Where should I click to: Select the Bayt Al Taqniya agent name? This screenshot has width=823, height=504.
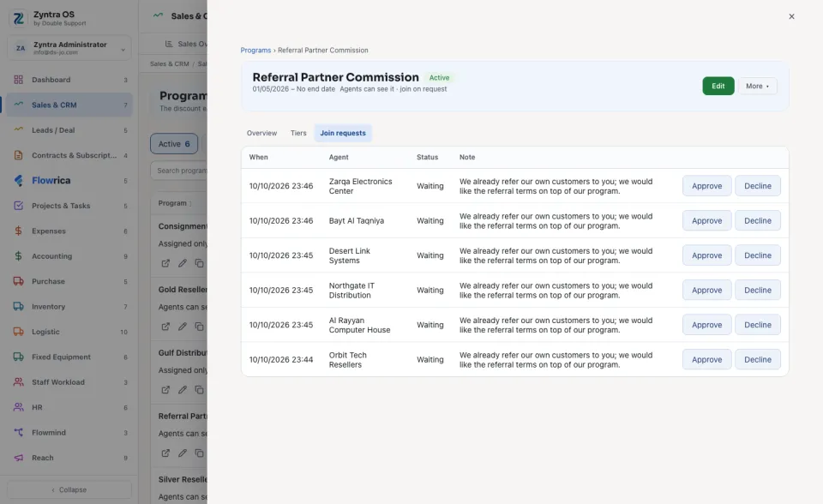(357, 220)
